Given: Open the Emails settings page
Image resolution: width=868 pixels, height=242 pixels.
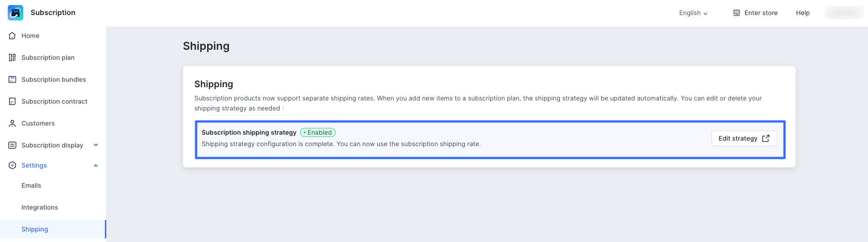Looking at the screenshot, I should click(x=31, y=185).
